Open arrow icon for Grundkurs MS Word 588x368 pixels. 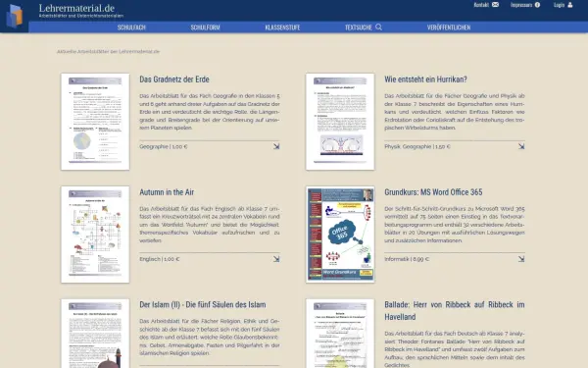521,259
